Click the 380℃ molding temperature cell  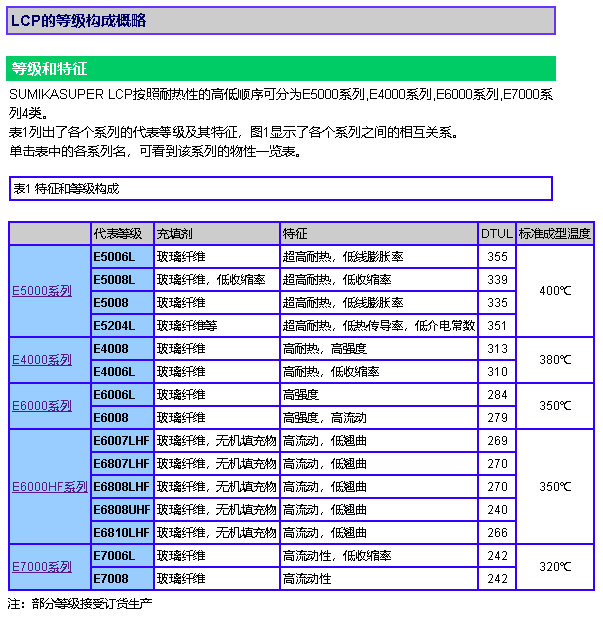(x=555, y=360)
